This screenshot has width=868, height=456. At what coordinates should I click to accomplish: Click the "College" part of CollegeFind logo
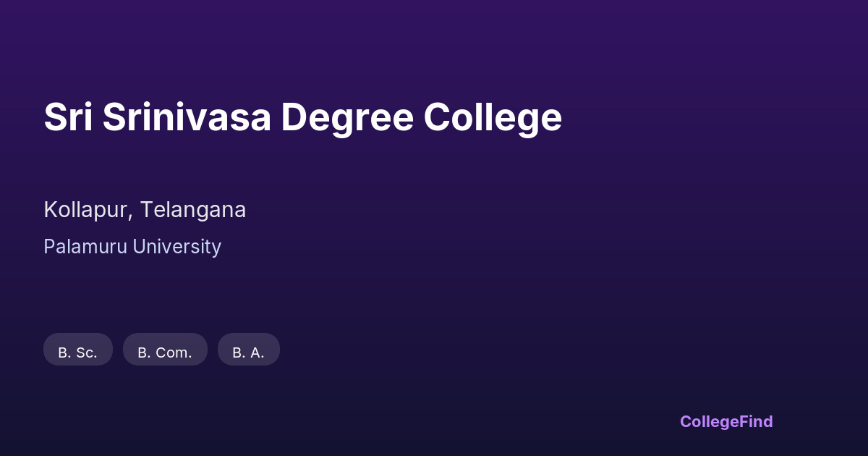point(710,421)
